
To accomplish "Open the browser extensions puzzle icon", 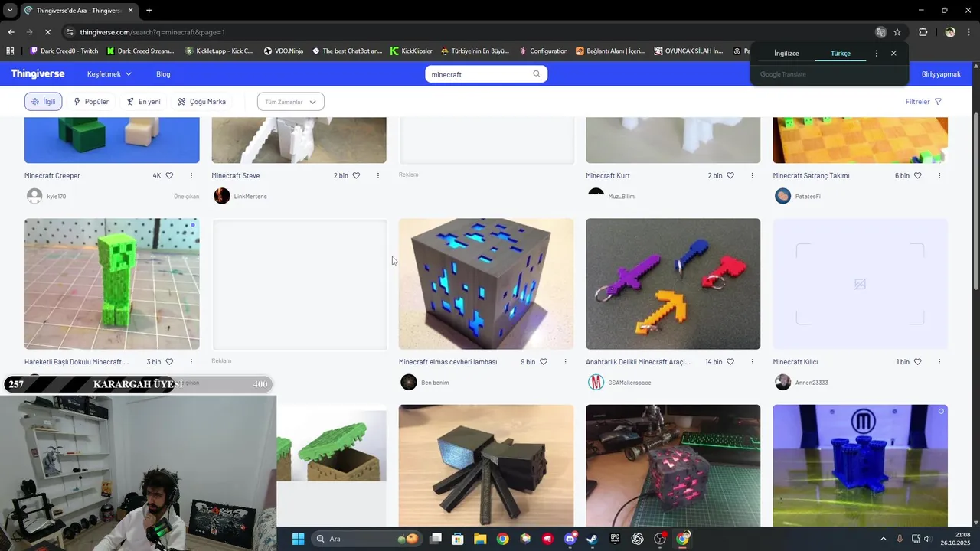I will pyautogui.click(x=923, y=32).
